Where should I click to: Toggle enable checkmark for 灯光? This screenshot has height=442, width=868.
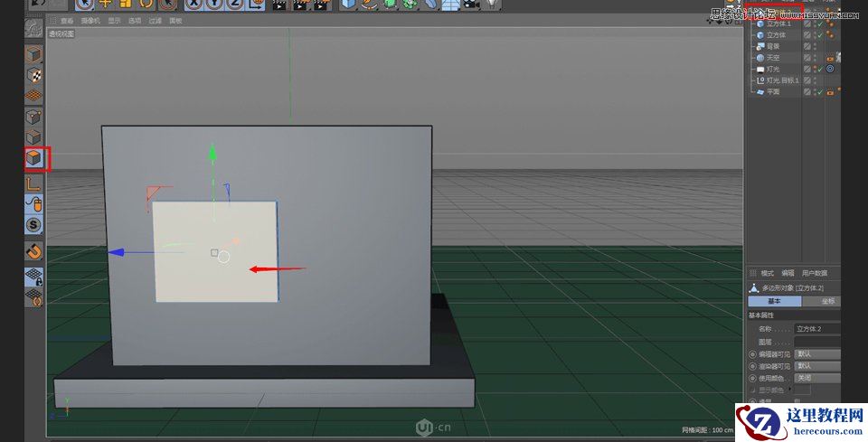[x=820, y=70]
